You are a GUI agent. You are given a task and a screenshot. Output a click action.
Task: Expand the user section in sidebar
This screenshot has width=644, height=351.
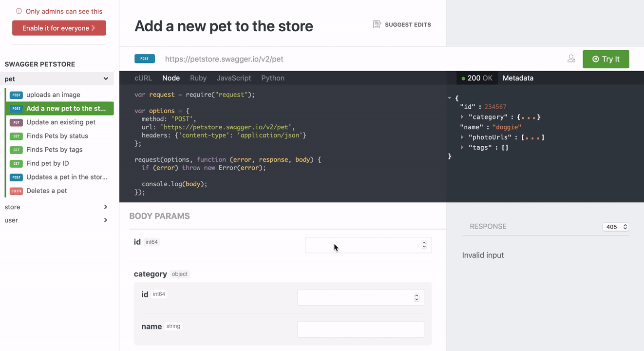[106, 220]
